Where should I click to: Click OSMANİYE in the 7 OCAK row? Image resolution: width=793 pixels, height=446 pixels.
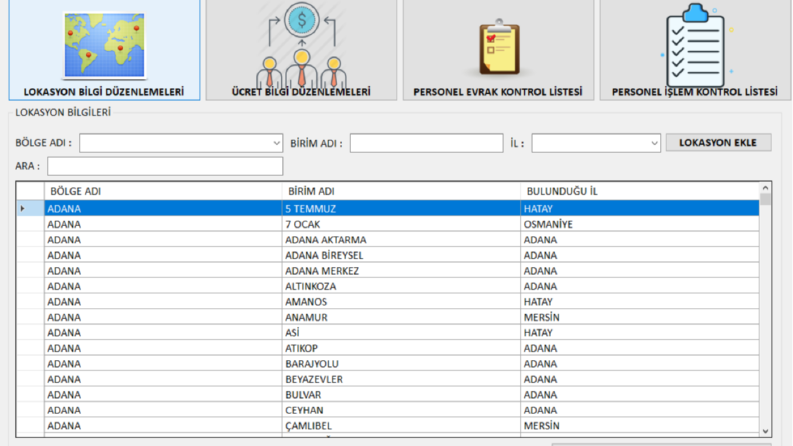click(x=640, y=224)
